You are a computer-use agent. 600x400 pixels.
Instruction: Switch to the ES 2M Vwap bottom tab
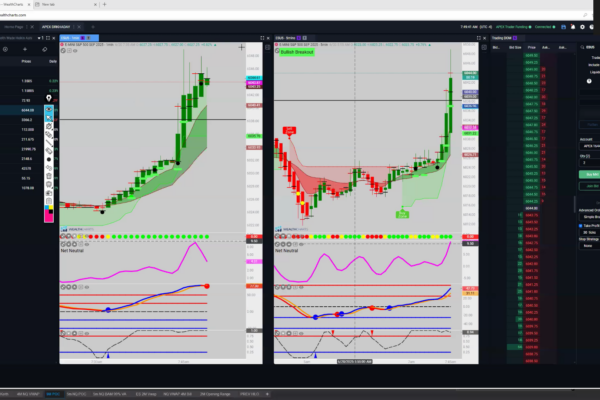pyautogui.click(x=146, y=394)
